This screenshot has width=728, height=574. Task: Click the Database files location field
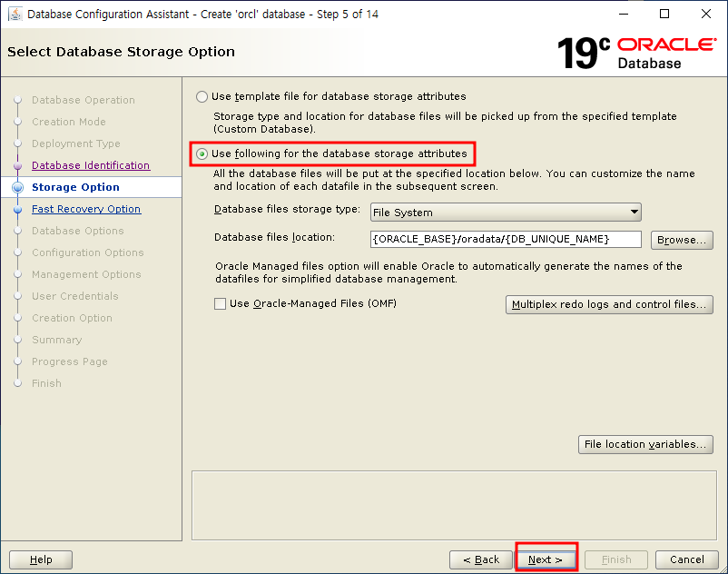pos(506,239)
